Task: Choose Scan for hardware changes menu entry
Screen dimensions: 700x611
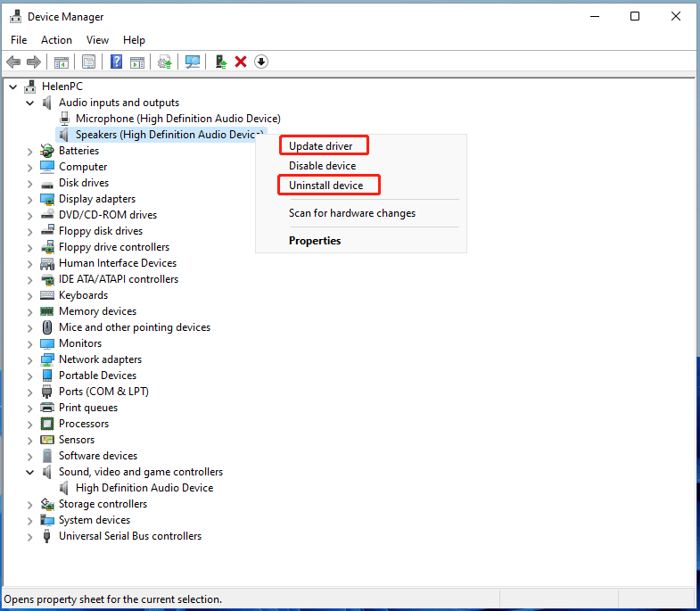Action: 352,213
